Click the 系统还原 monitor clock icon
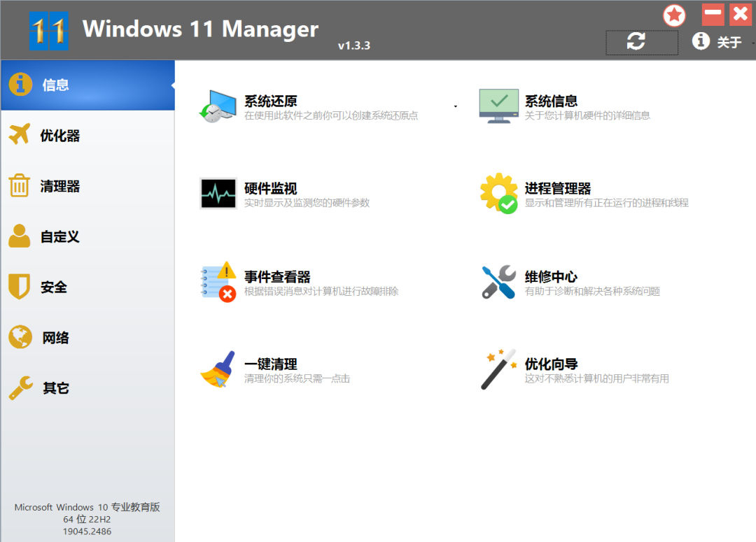The width and height of the screenshot is (756, 542). (x=218, y=106)
